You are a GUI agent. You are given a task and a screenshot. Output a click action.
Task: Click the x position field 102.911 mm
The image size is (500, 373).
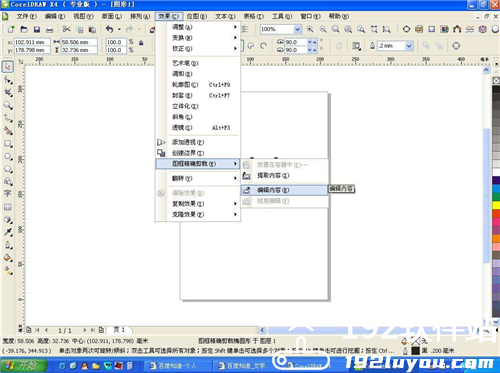click(x=32, y=42)
